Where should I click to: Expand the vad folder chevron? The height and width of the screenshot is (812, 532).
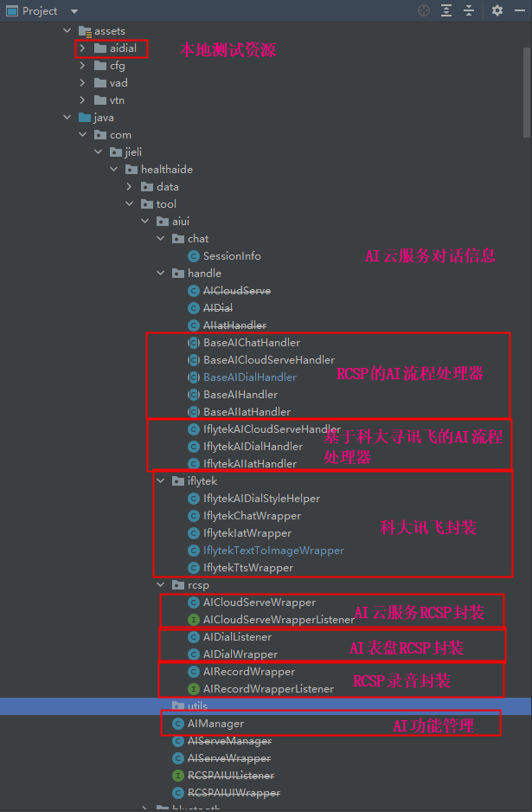pyautogui.click(x=82, y=83)
